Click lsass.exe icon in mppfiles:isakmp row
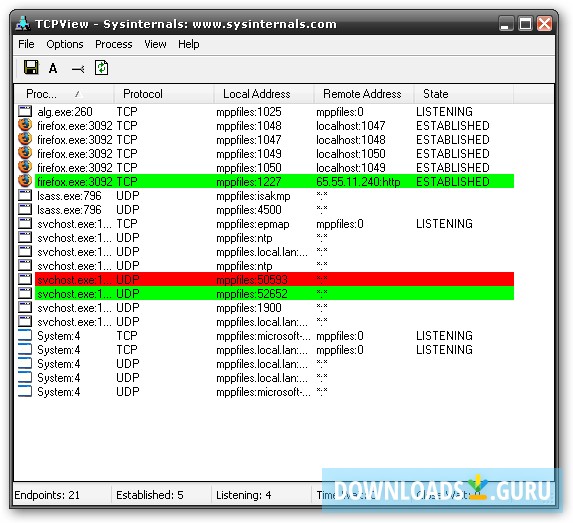This screenshot has width=573, height=523. click(25, 195)
